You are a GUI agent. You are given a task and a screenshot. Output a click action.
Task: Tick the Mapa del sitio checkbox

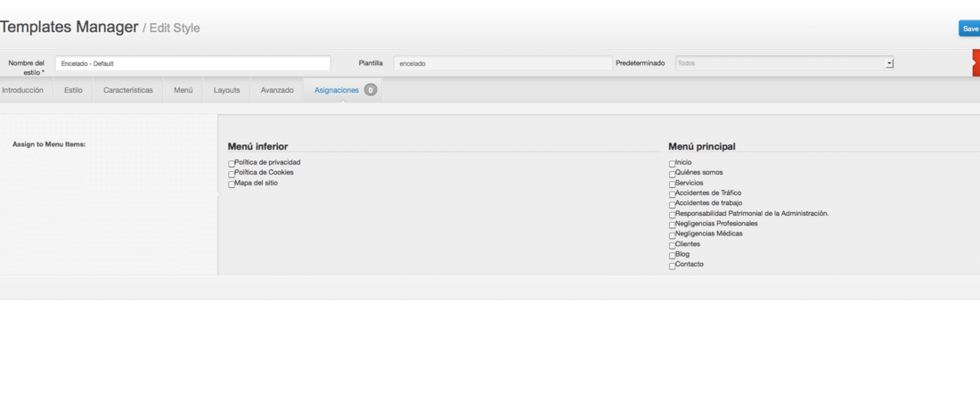tap(232, 185)
